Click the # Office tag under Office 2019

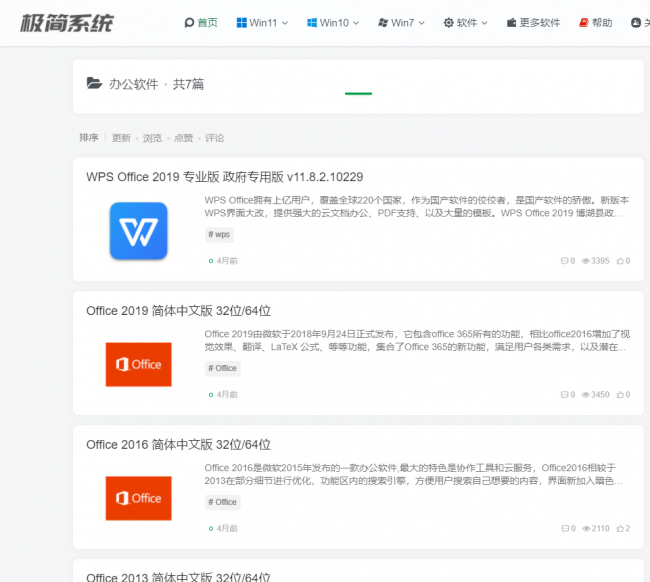click(223, 369)
